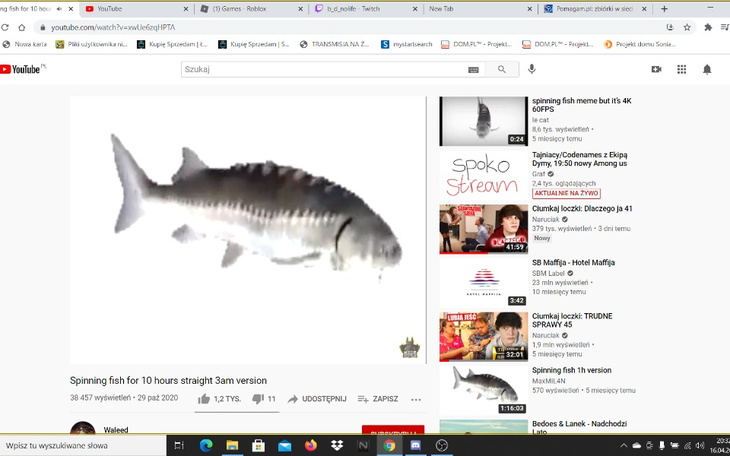Open the YouTube apps grid
730x456 pixels.
click(x=681, y=69)
